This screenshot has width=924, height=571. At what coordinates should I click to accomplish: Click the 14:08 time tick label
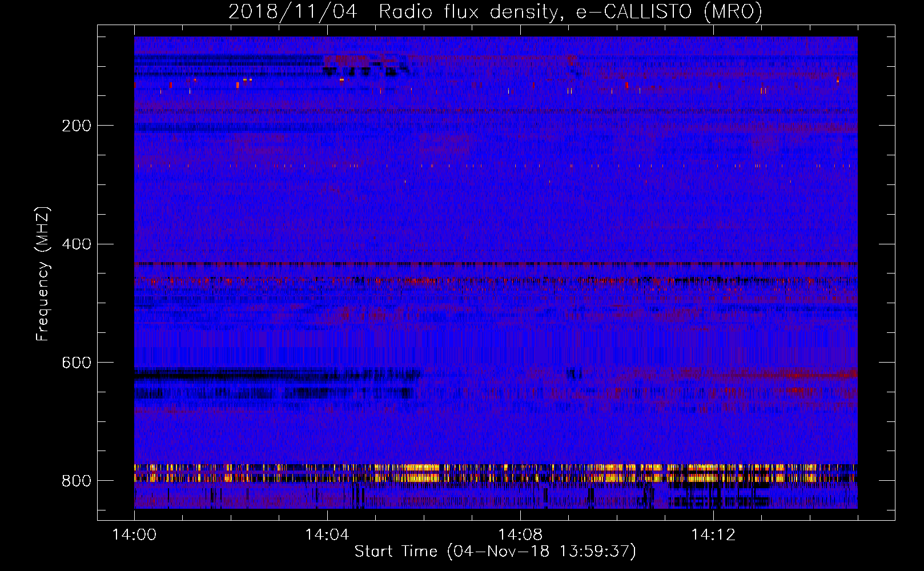pos(520,534)
